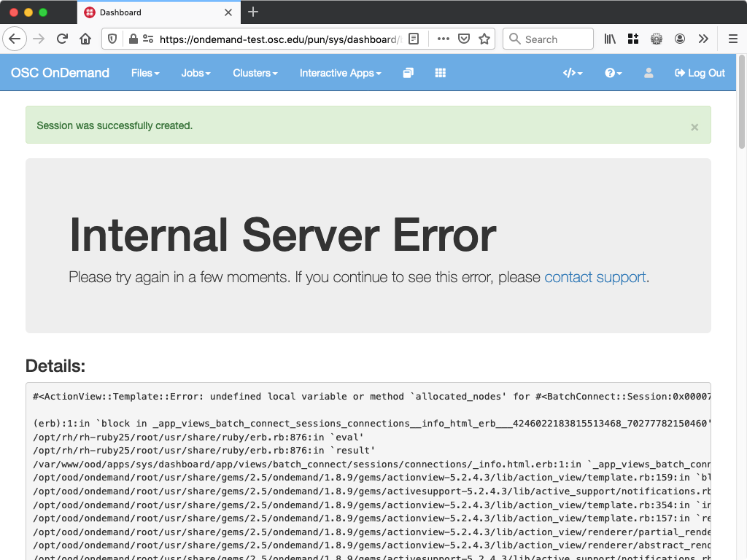The image size is (747, 560).
Task: Toggle Reader View for this page
Action: [414, 39]
